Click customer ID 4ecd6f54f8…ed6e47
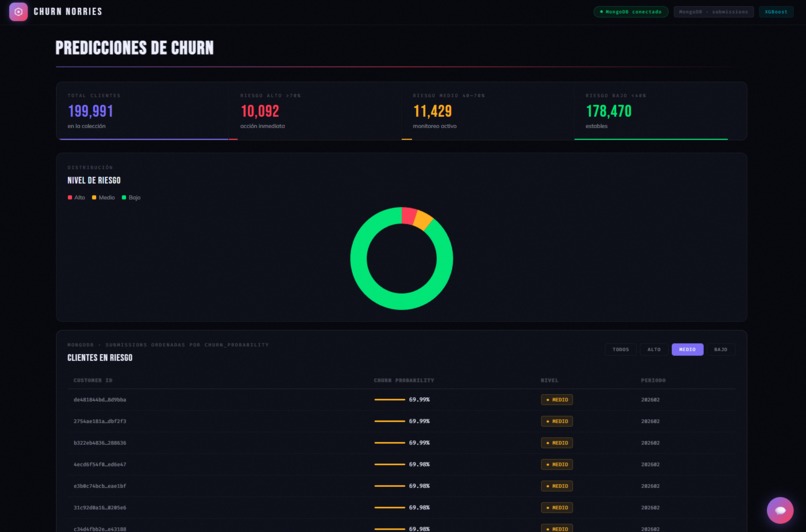This screenshot has width=806, height=532. click(100, 464)
